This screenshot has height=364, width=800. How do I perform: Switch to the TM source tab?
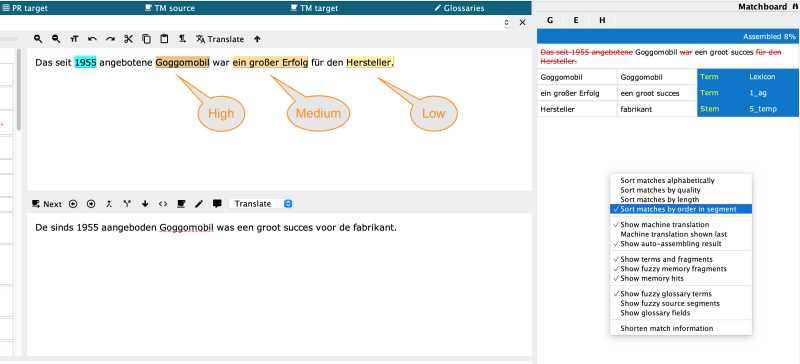[170, 8]
